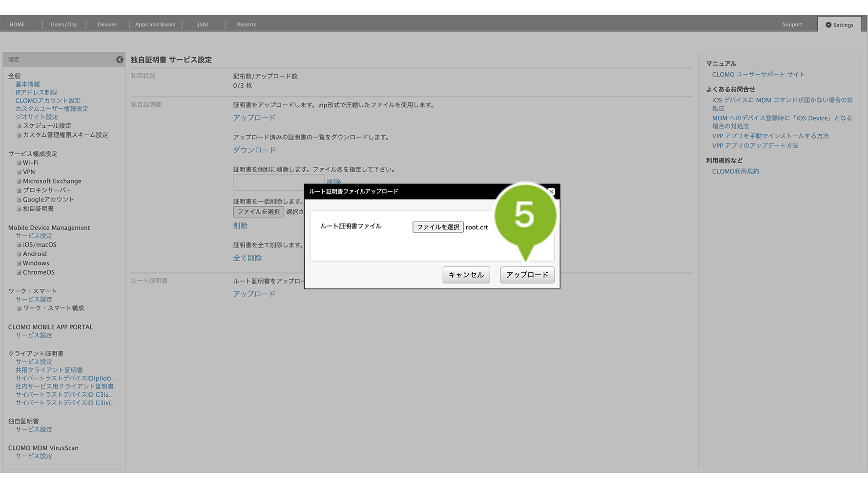Click the Settings gear icon

point(828,25)
